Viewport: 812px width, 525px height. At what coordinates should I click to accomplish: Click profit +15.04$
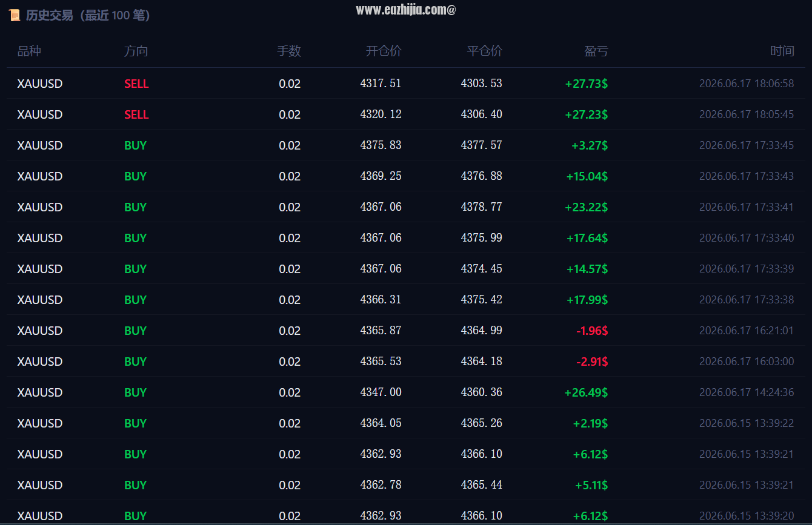tap(587, 176)
